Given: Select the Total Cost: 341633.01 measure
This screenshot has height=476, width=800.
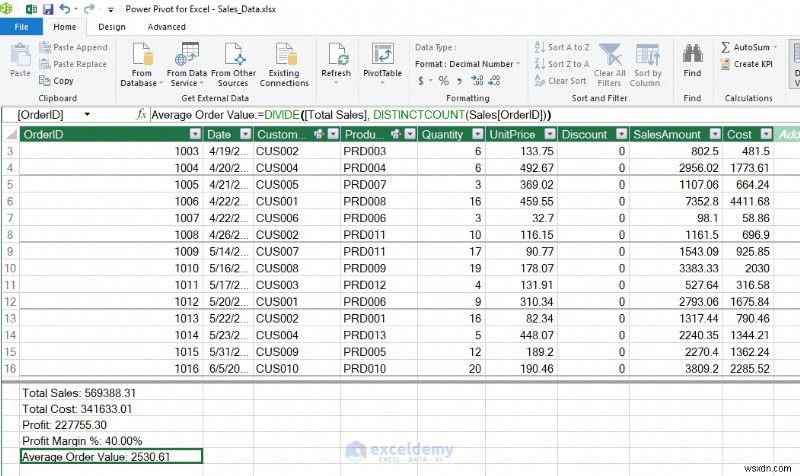Looking at the screenshot, I should click(x=111, y=409).
